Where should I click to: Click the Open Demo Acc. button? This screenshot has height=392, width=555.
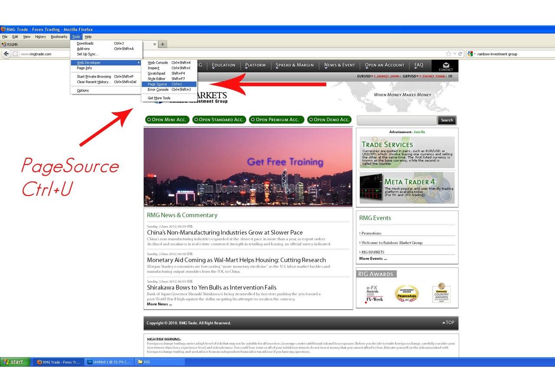click(329, 120)
